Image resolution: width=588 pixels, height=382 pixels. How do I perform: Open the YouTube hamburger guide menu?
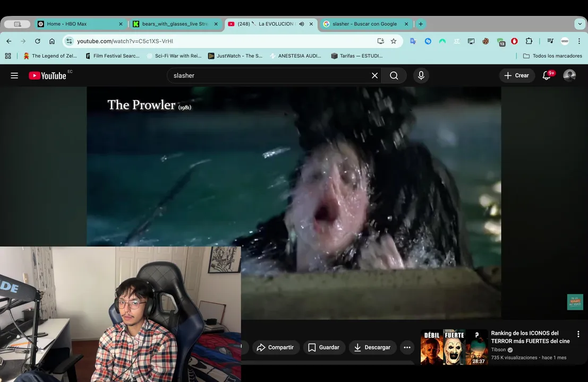pos(14,76)
